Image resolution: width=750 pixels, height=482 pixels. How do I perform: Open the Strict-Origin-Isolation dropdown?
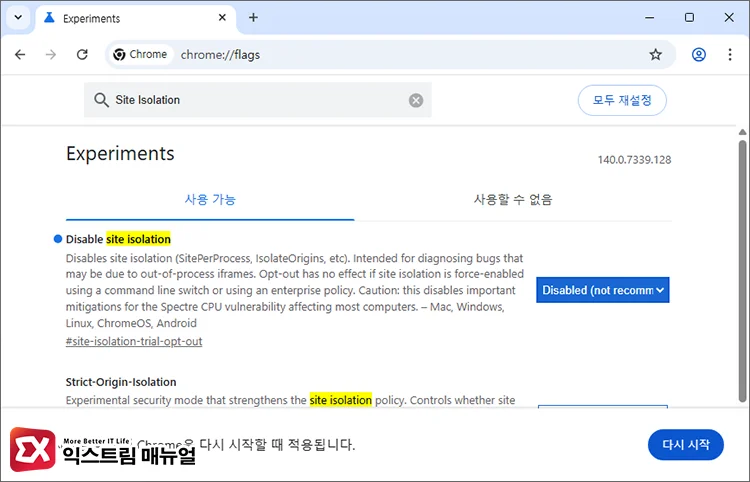pyautogui.click(x=603, y=407)
